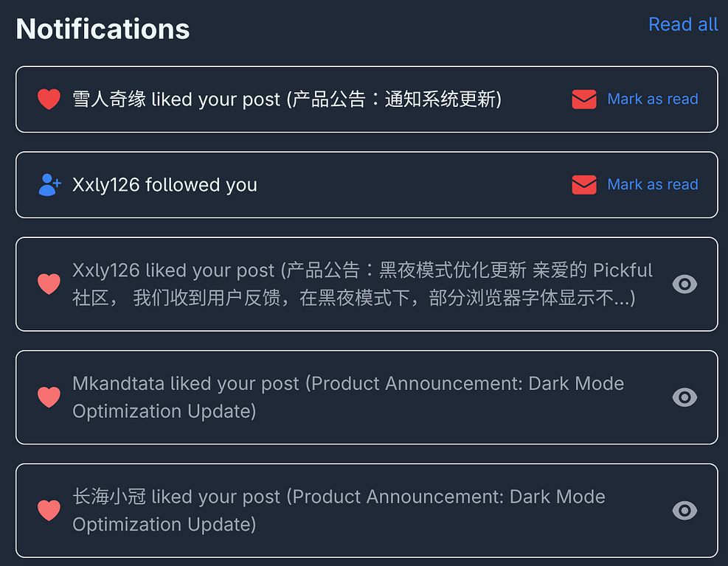Click the Read all link

point(682,24)
